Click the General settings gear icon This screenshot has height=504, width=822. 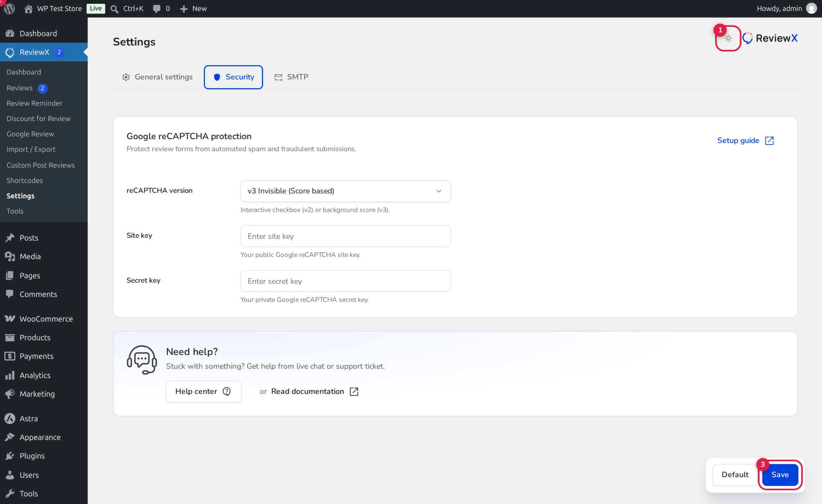pyautogui.click(x=126, y=77)
